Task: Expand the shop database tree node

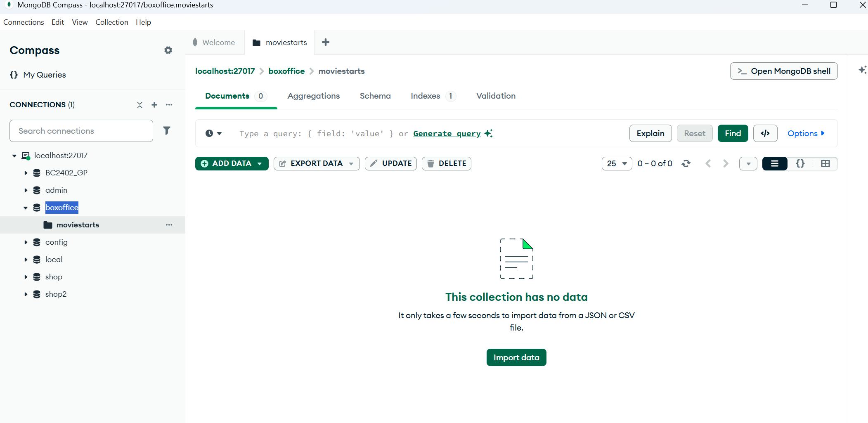Action: tap(26, 277)
